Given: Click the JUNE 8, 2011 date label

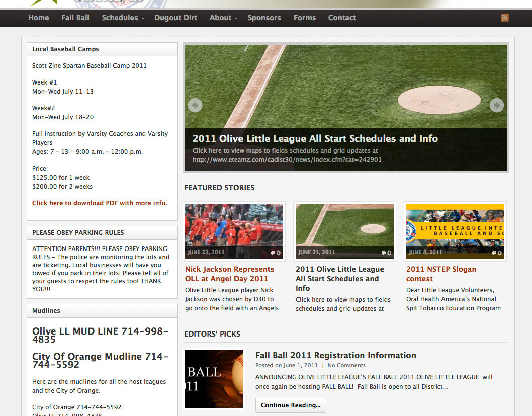Looking at the screenshot, I should pos(425,252).
